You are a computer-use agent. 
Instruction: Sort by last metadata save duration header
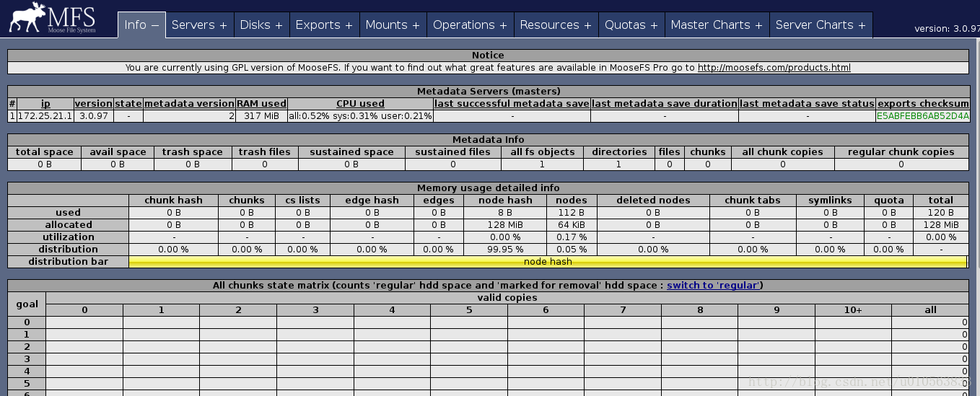(x=665, y=104)
